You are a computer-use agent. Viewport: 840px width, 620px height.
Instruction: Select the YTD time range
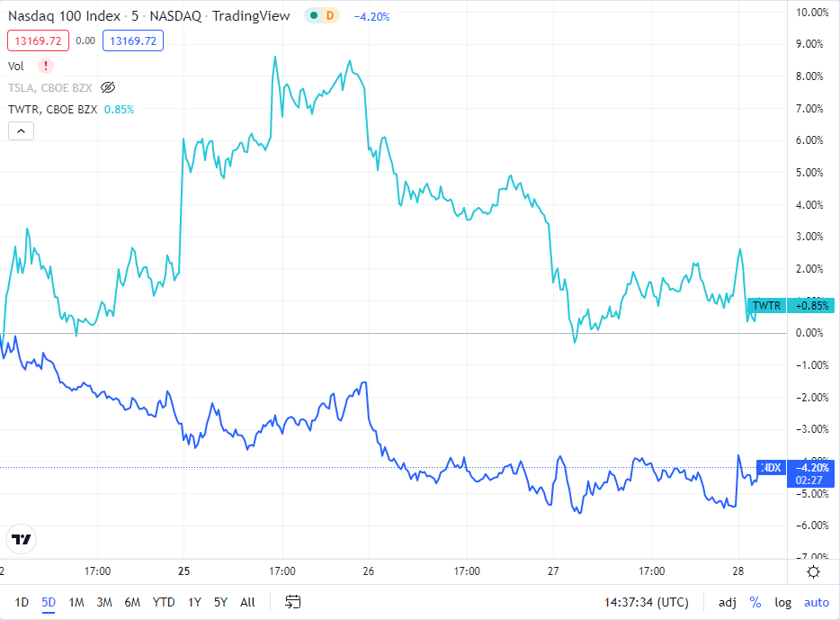click(164, 602)
